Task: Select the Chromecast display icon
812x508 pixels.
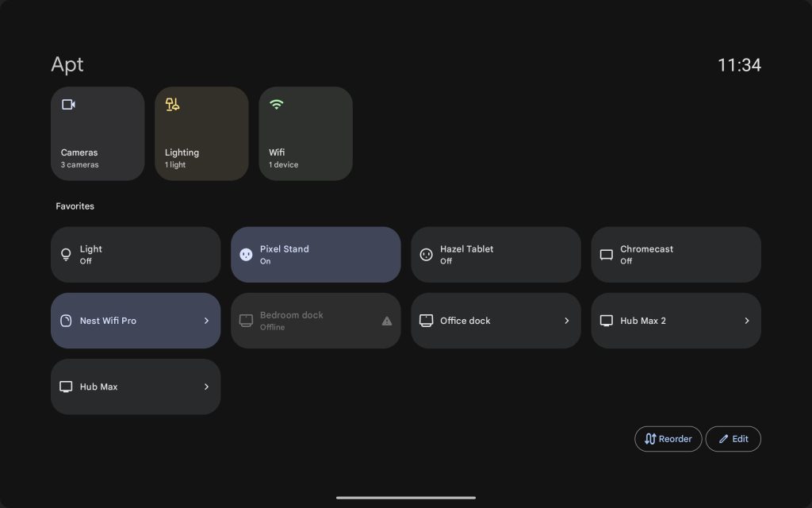Action: (607, 254)
